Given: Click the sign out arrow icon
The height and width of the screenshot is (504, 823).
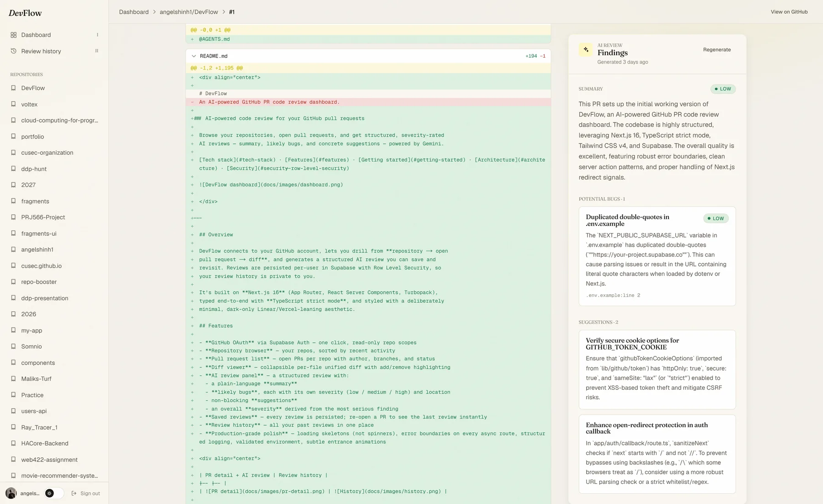Looking at the screenshot, I should [74, 493].
